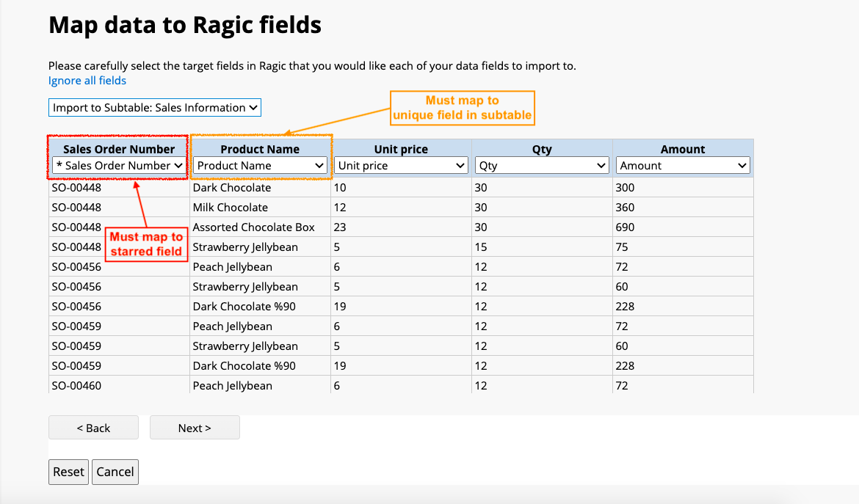Screen dimensions: 859x504
Task: Open the Import to Subtable dropdown
Action: click(x=155, y=108)
